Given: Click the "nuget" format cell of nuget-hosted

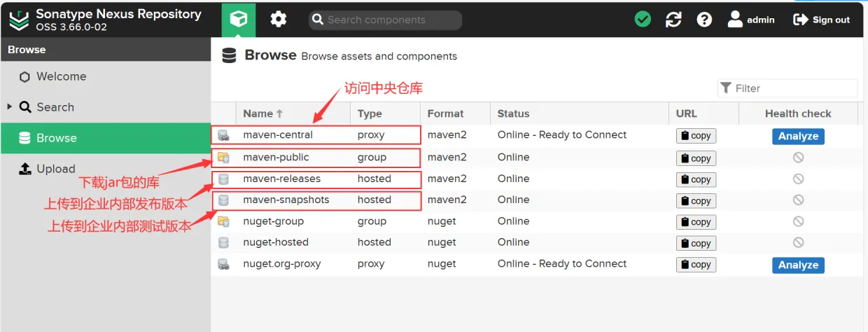Looking at the screenshot, I should point(442,242).
